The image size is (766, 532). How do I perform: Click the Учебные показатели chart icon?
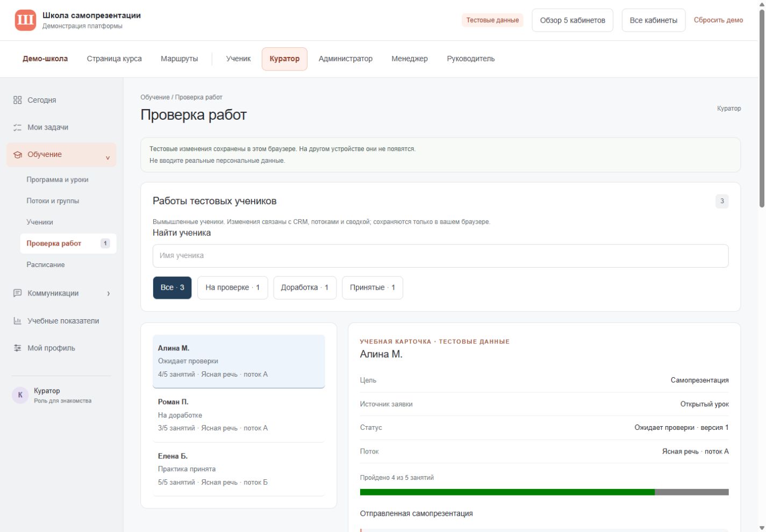[x=18, y=321]
